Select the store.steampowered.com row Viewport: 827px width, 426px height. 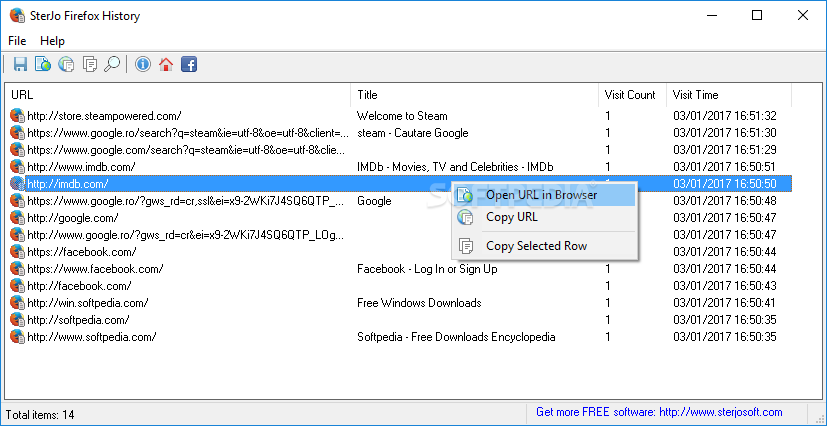[401, 115]
